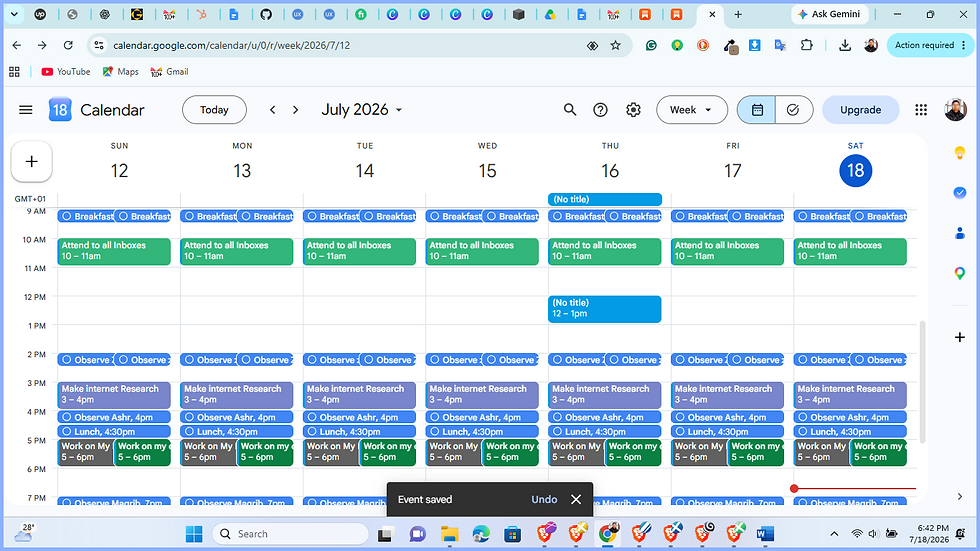Image resolution: width=980 pixels, height=551 pixels.
Task: Open the Settings gear menu
Action: tap(633, 110)
